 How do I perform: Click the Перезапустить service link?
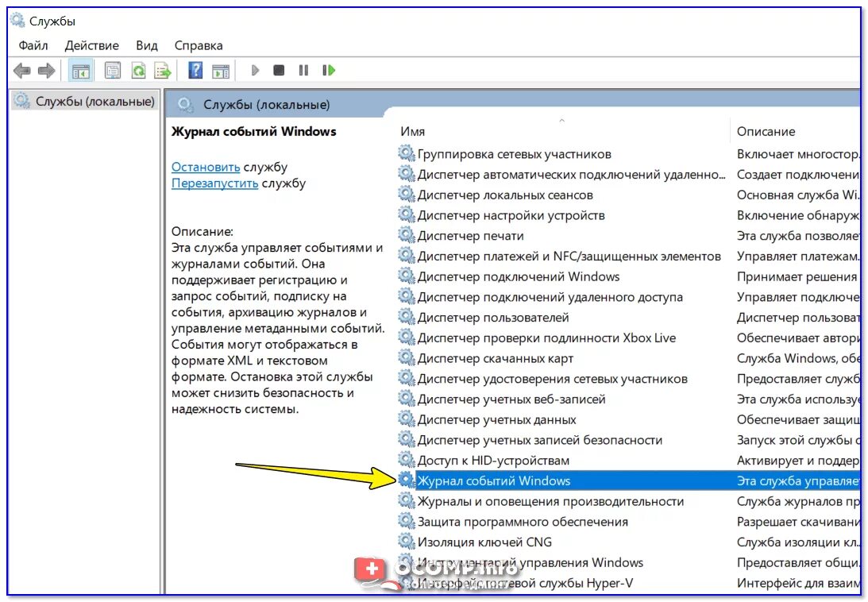(x=214, y=183)
